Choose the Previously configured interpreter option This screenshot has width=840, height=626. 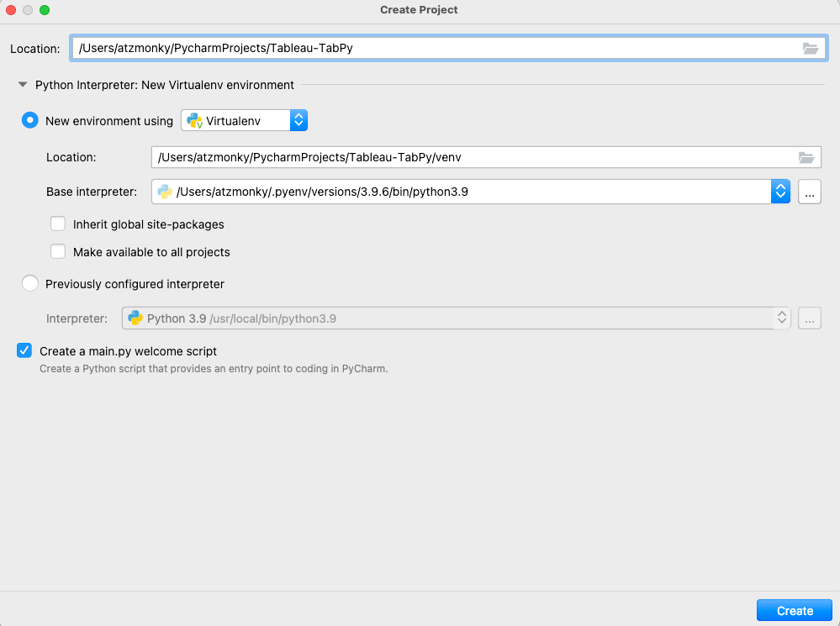[x=30, y=284]
